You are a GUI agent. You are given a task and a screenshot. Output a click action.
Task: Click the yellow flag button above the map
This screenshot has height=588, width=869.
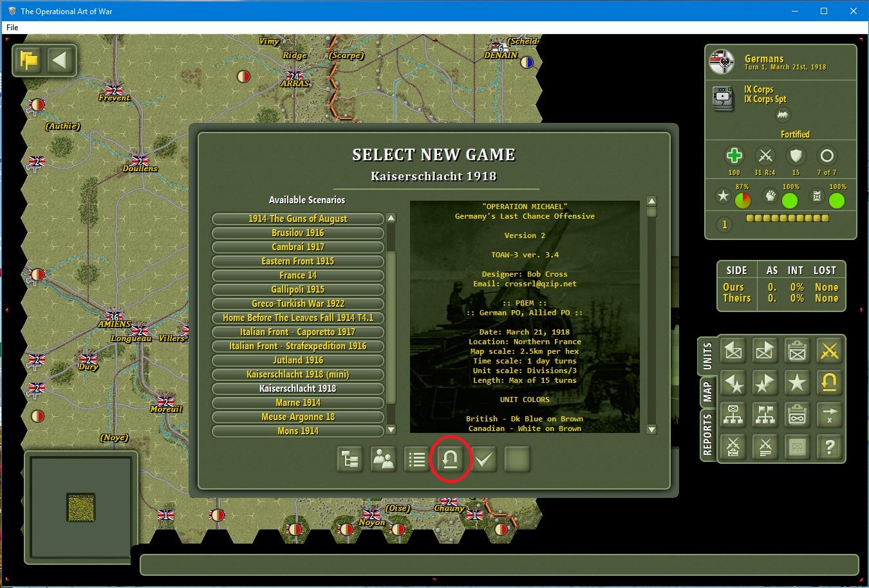(x=29, y=60)
